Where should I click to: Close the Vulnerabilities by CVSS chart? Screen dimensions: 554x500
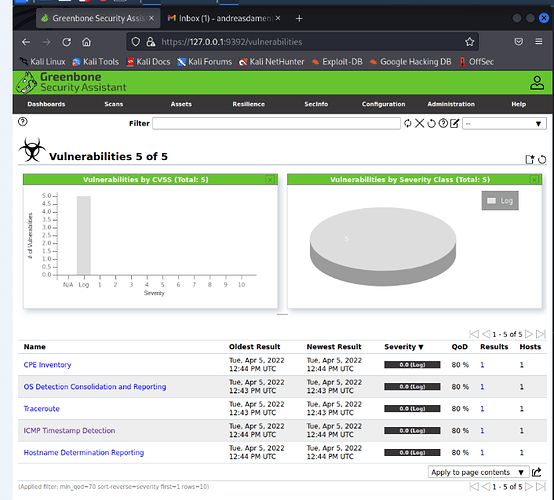pos(270,180)
